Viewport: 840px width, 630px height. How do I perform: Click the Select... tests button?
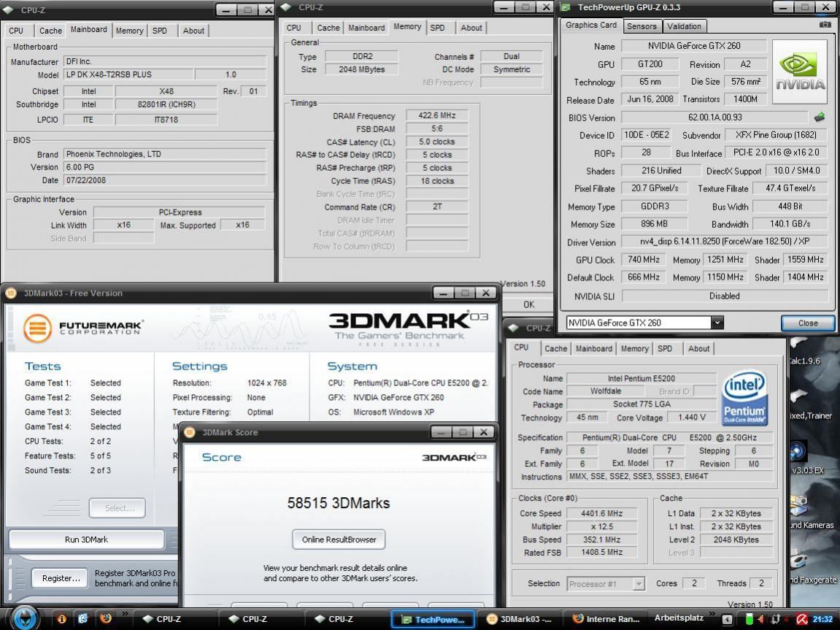[117, 508]
